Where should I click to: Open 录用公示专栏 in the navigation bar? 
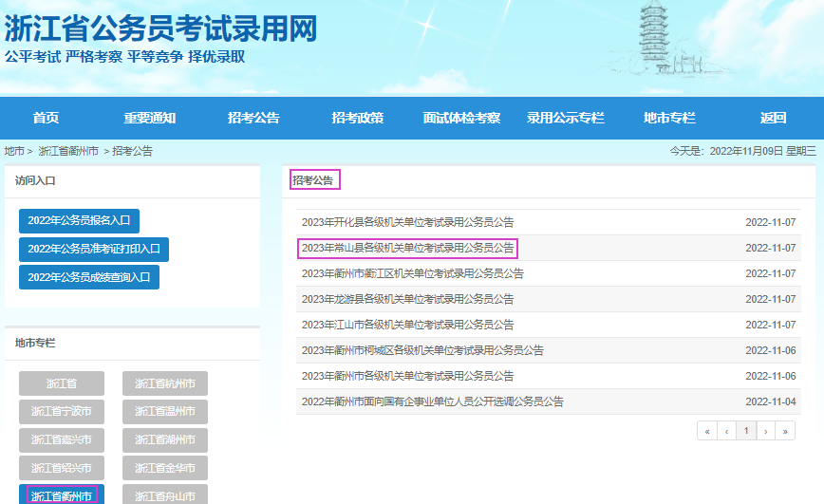point(566,118)
